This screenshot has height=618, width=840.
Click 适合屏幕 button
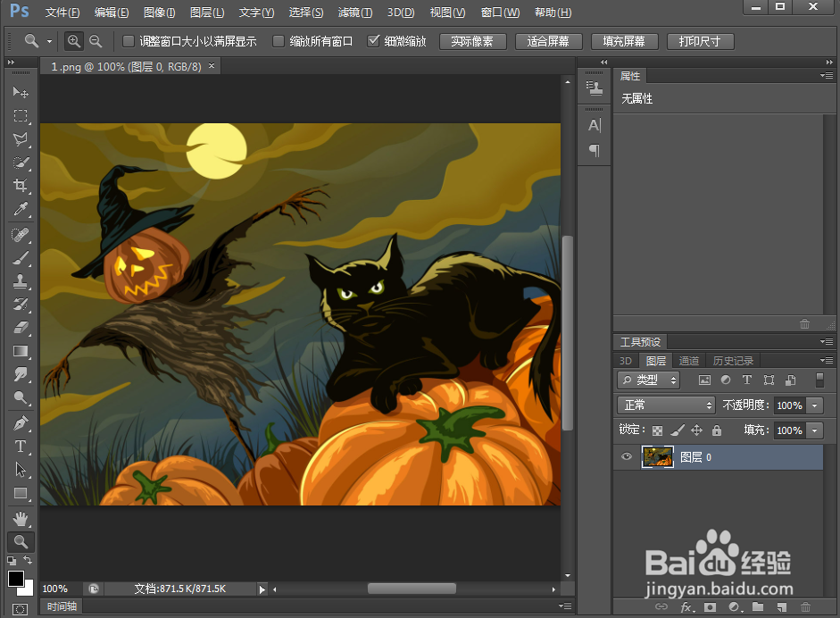coord(549,41)
